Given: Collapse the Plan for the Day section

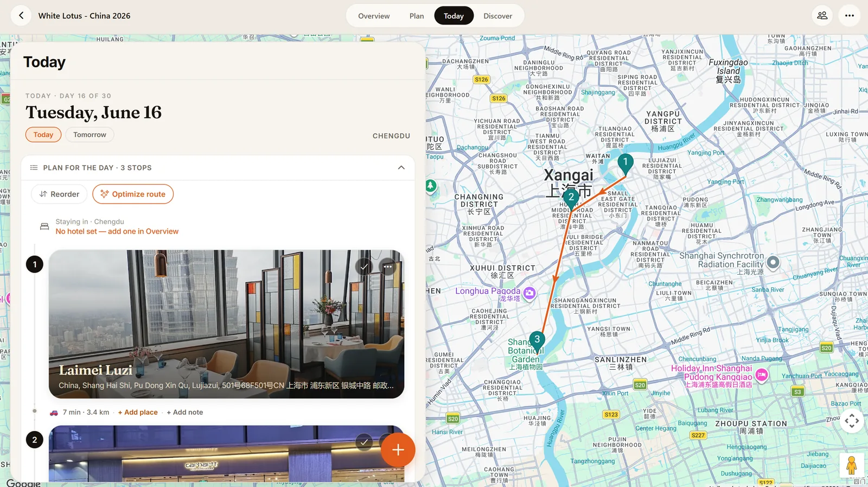Looking at the screenshot, I should (401, 168).
